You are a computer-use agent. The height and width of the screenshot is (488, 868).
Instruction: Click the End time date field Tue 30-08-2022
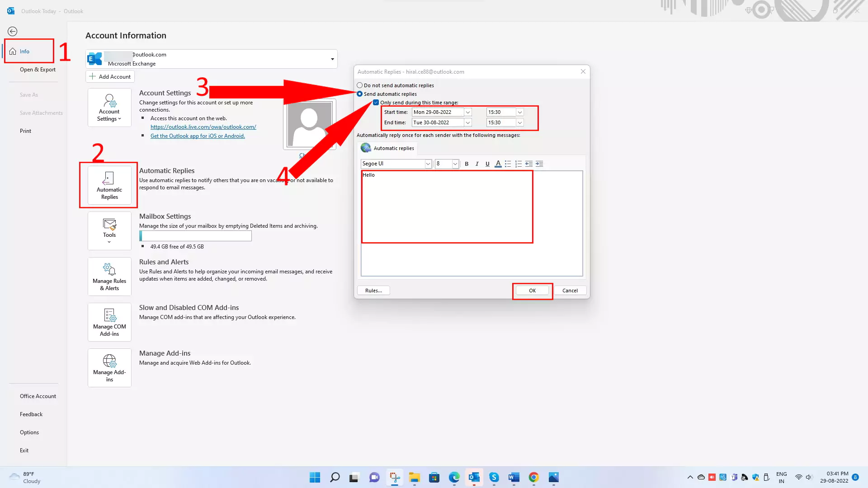(438, 122)
